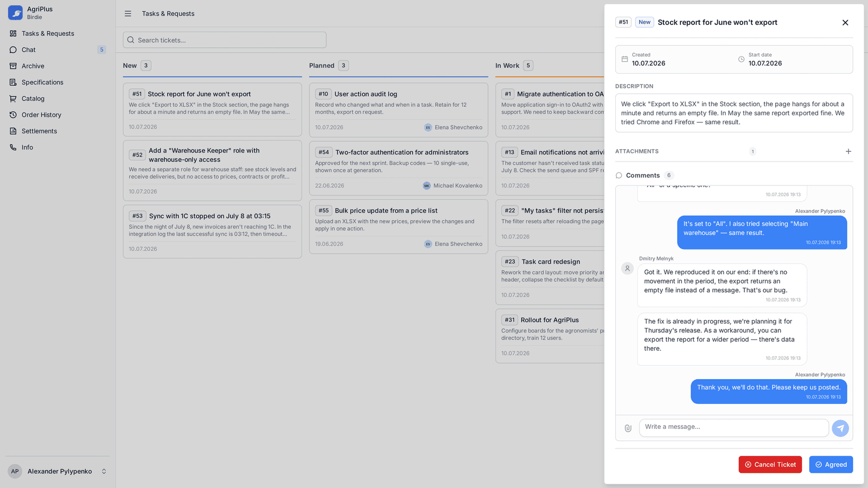Click the search magnifier icon
Image resolution: width=868 pixels, height=488 pixels.
pyautogui.click(x=131, y=40)
